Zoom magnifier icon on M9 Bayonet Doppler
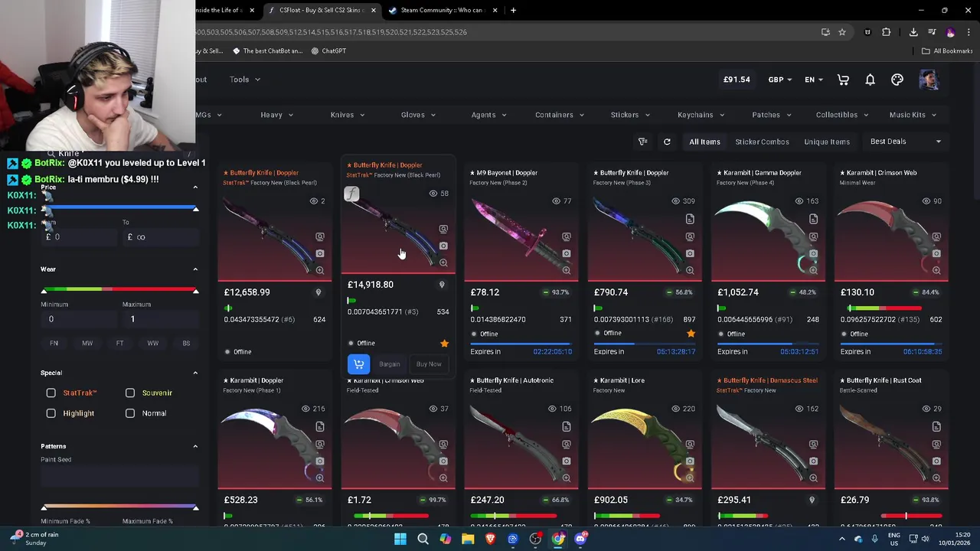This screenshot has width=980, height=551. [x=567, y=270]
